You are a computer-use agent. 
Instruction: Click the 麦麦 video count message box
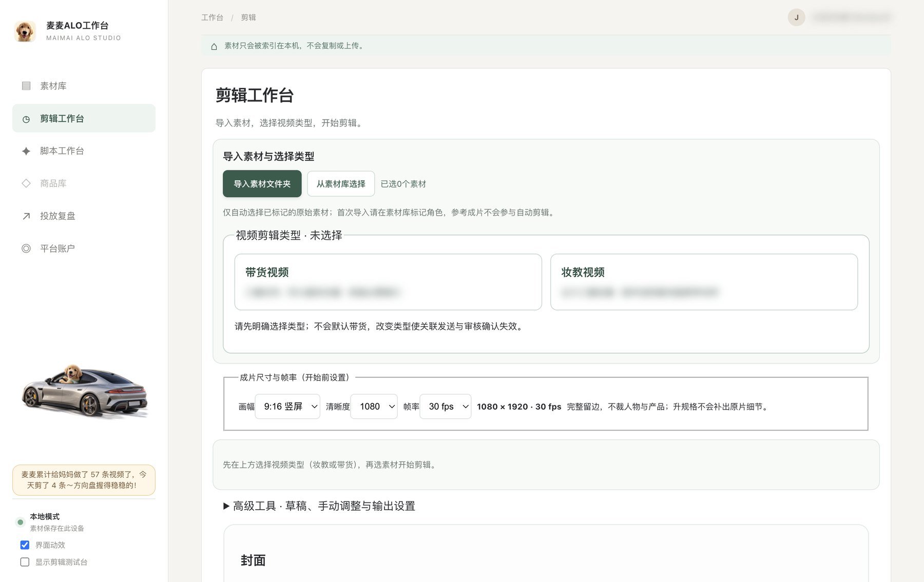click(x=84, y=480)
